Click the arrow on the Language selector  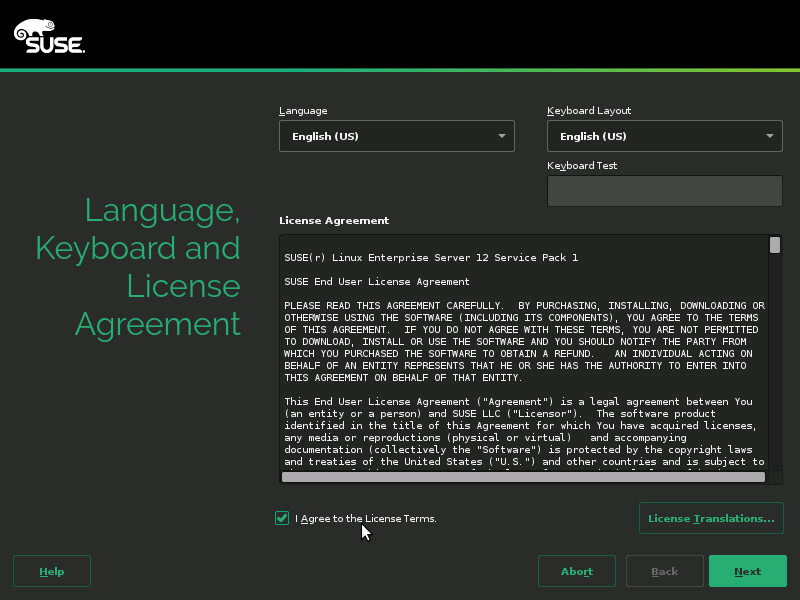tap(502, 136)
